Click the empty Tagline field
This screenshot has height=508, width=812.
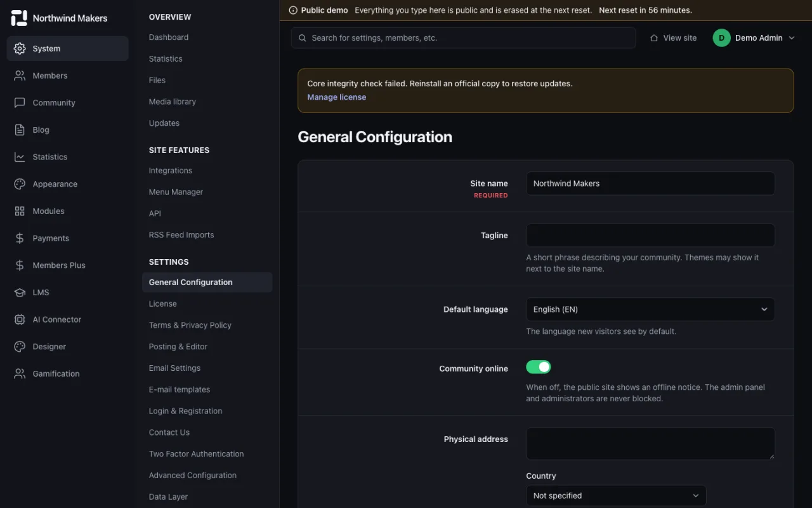click(x=650, y=236)
